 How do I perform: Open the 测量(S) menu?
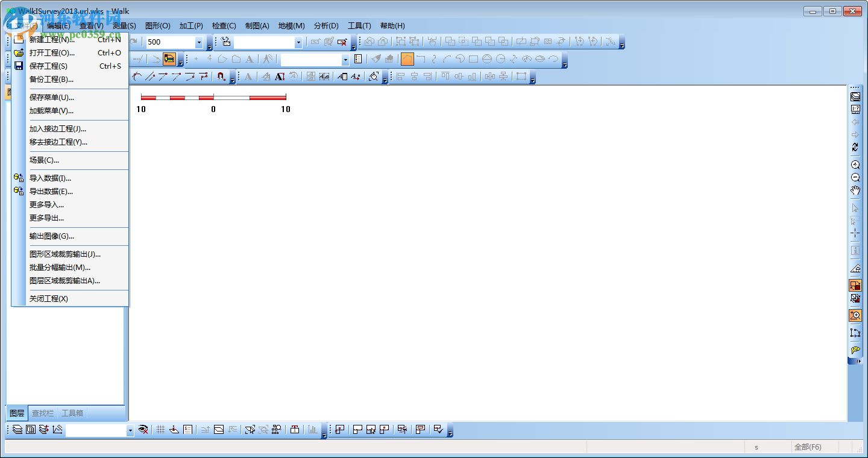point(124,26)
